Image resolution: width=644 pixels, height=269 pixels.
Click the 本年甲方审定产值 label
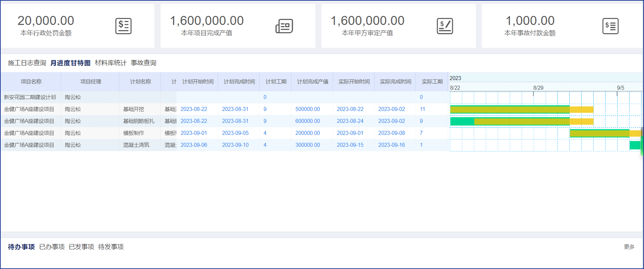pyautogui.click(x=367, y=33)
